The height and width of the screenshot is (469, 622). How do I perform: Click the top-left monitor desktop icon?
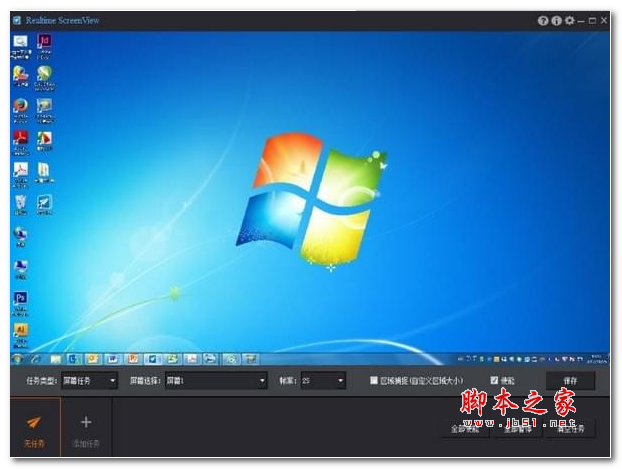pyautogui.click(x=21, y=41)
